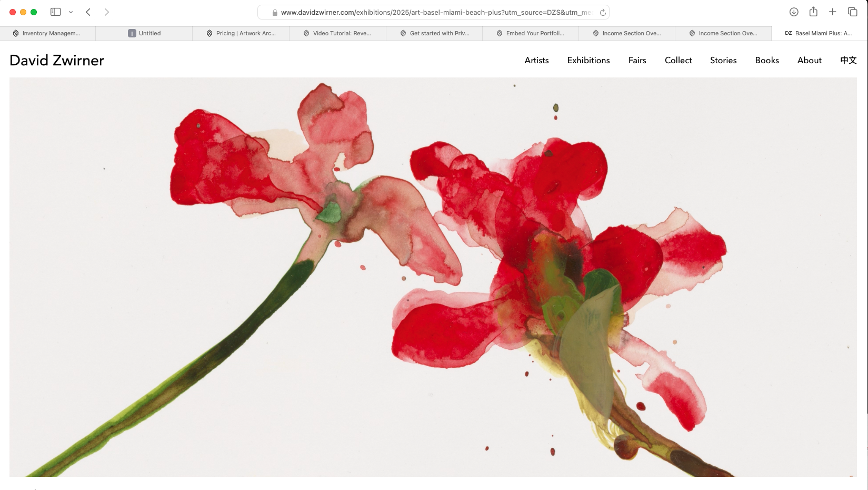Screen dimensions: 868x490
Task: Switch to the Pricing | Artwork Archive tab
Action: (241, 33)
